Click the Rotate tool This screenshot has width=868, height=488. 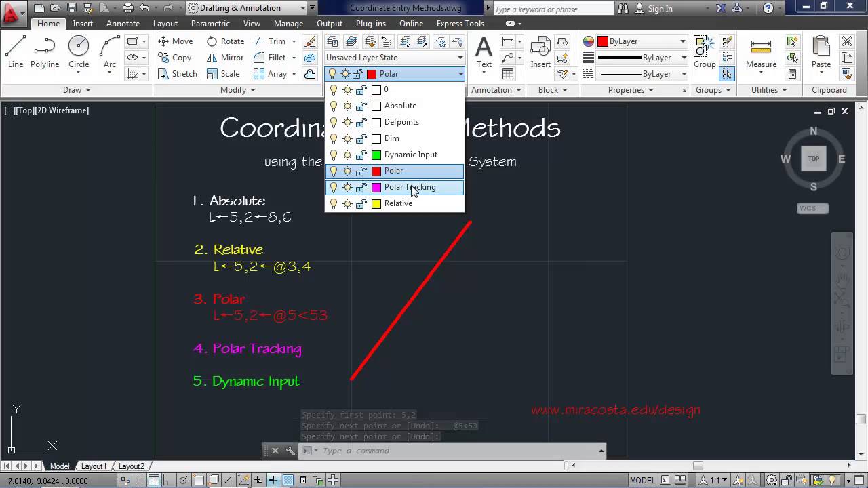click(225, 41)
